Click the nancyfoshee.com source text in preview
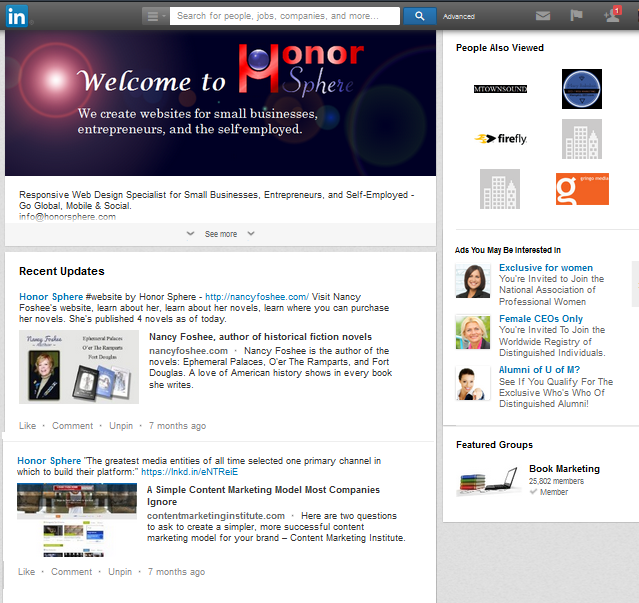The width and height of the screenshot is (639, 603). 188,351
